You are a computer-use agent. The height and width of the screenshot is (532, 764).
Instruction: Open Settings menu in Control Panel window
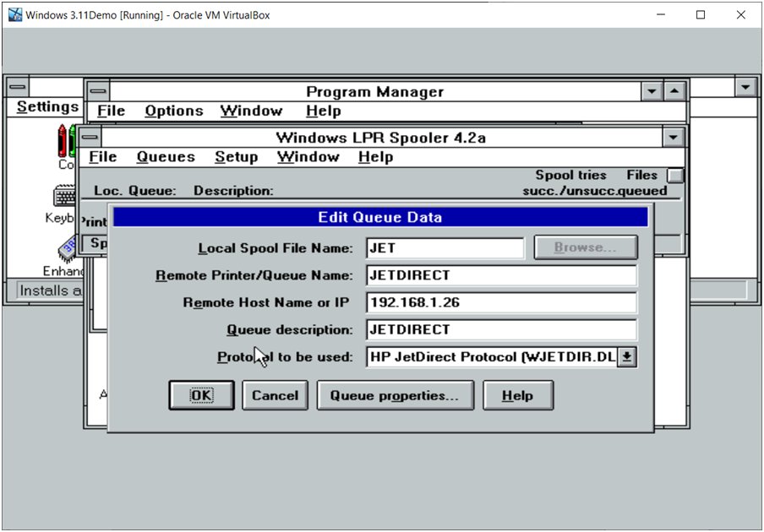tap(47, 106)
